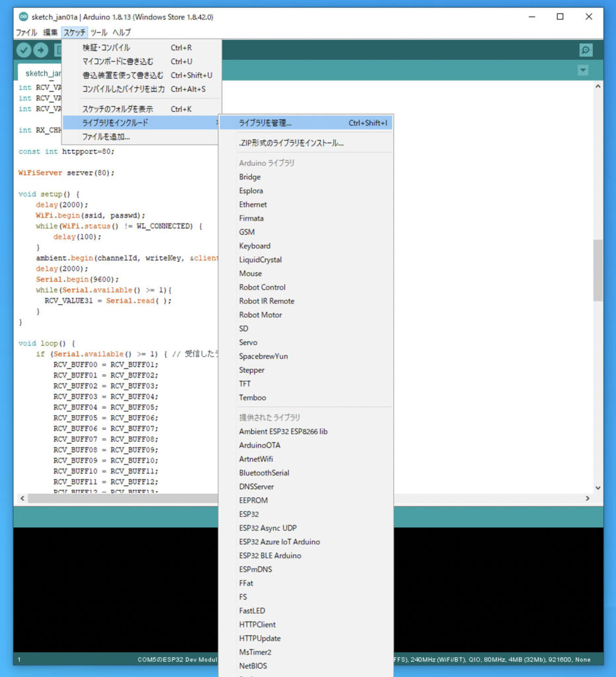Click the horizontal scrollbar right arrow
This screenshot has width=616, height=677.
click(588, 498)
